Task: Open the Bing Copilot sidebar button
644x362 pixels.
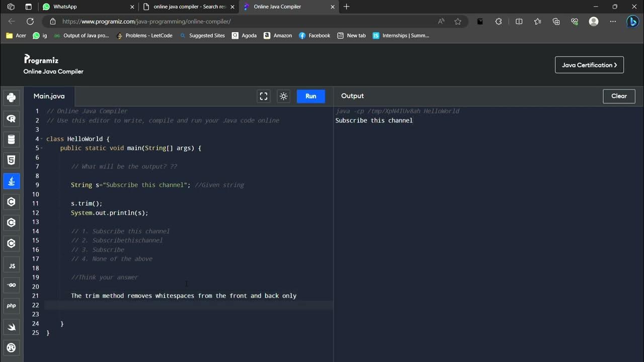Action: pyautogui.click(x=632, y=22)
